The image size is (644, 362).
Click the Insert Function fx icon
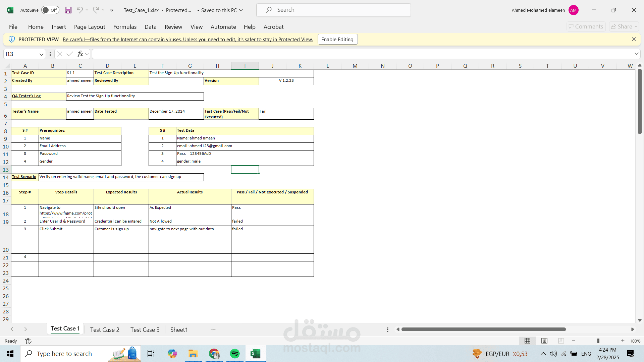point(80,54)
